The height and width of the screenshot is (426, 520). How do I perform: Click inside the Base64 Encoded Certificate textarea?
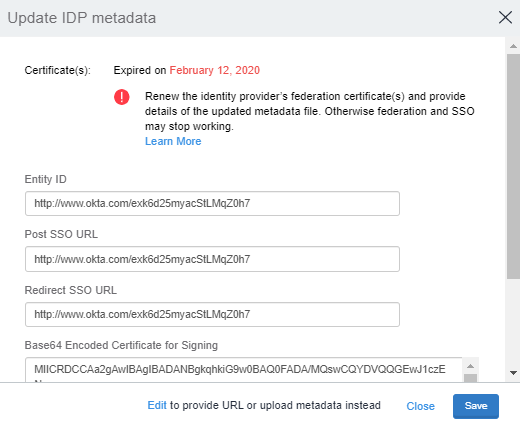pyautogui.click(x=244, y=370)
